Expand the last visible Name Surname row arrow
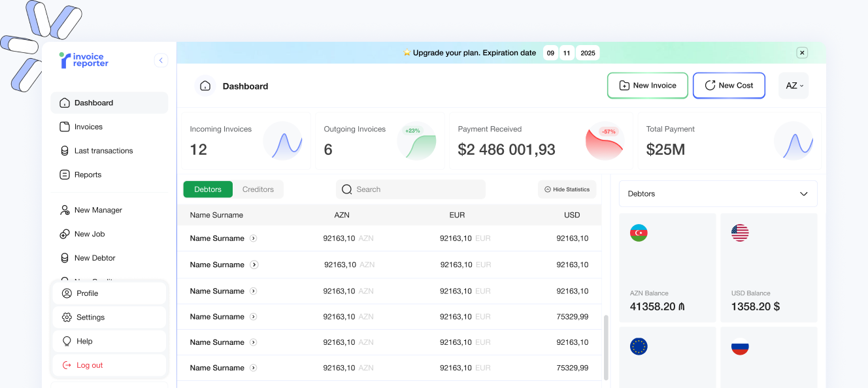This screenshot has width=868, height=388. coord(254,368)
